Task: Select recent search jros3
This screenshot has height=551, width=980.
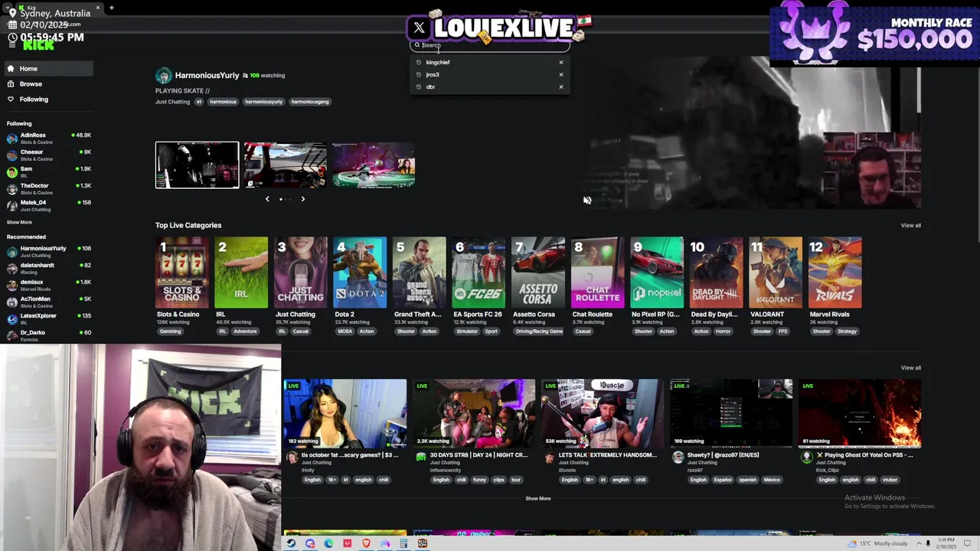Action: 433,75
